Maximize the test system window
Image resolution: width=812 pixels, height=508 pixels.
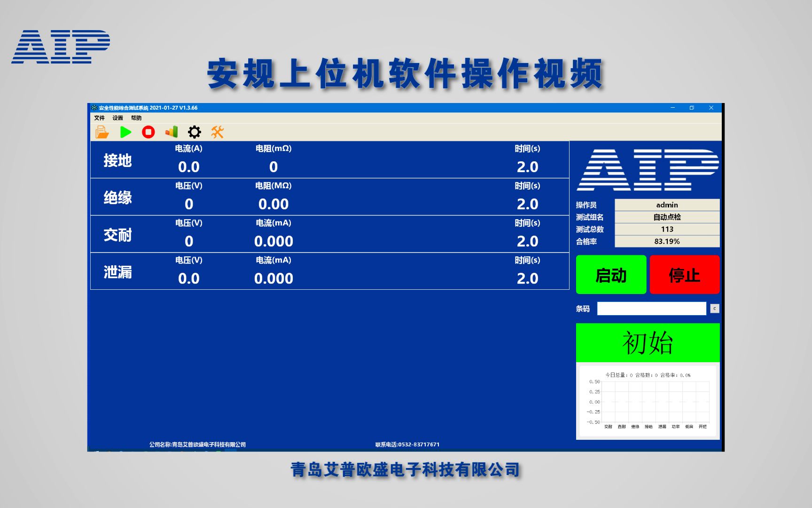pos(692,108)
